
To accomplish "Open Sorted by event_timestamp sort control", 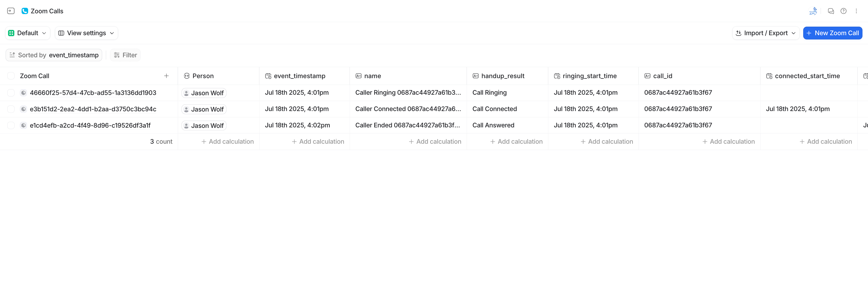I will (54, 55).
